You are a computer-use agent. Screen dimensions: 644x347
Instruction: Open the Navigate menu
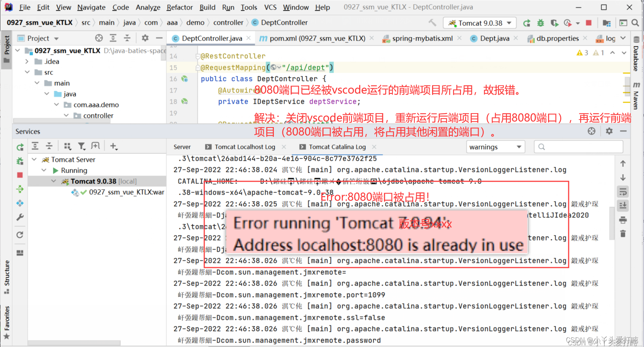pyautogui.click(x=91, y=7)
